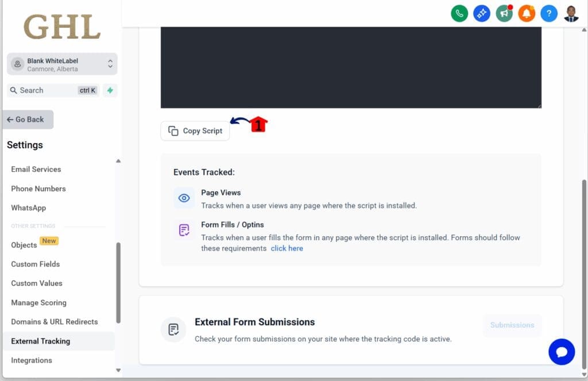Click the Copy Script button
This screenshot has height=381, width=588.
pyautogui.click(x=195, y=131)
